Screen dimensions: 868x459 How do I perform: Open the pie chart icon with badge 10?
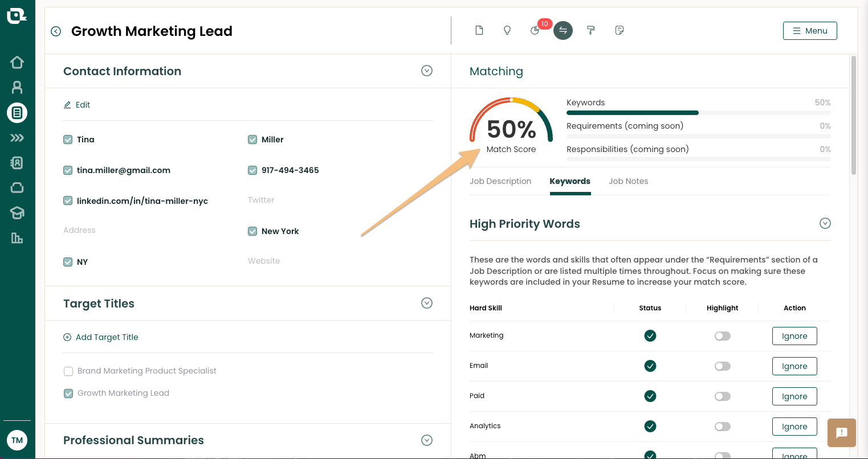[x=535, y=30]
